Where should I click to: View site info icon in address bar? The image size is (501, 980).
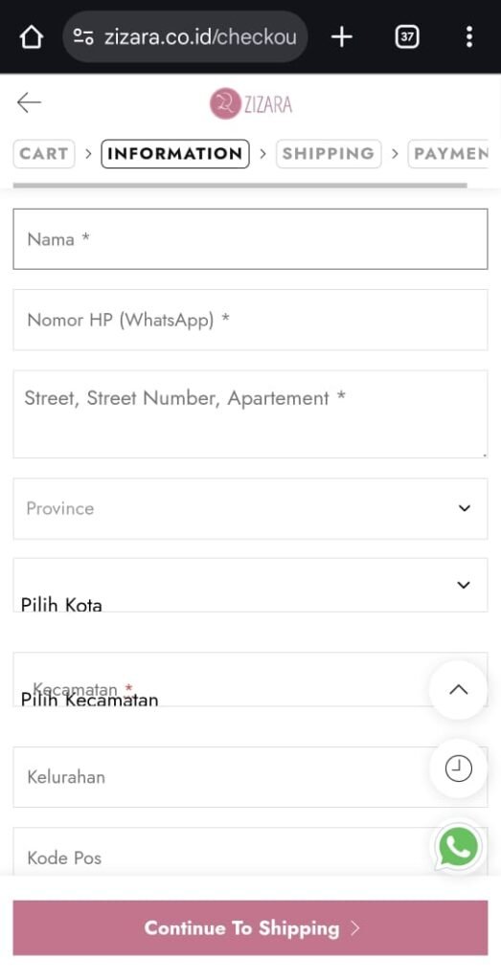coord(83,37)
